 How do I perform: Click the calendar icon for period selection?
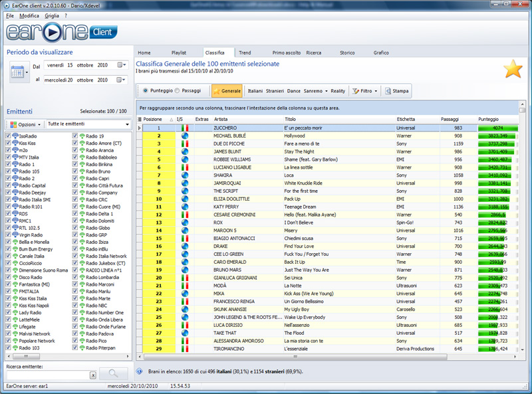pos(17,72)
